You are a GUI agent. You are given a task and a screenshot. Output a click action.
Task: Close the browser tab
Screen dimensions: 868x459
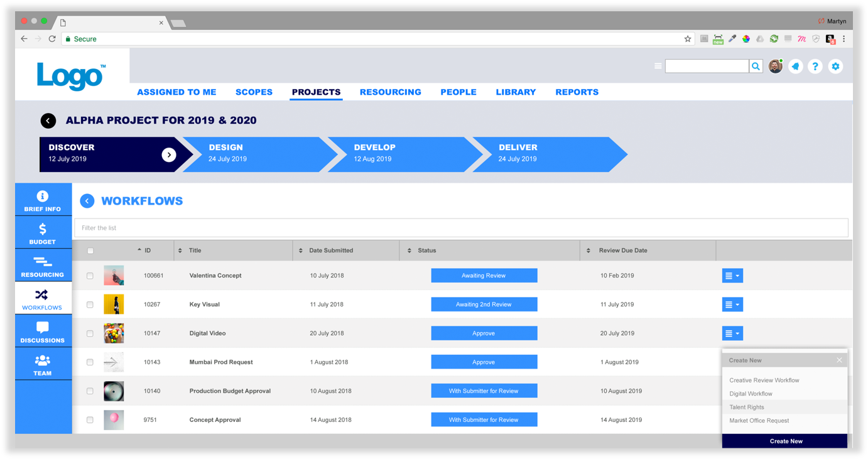(x=161, y=23)
